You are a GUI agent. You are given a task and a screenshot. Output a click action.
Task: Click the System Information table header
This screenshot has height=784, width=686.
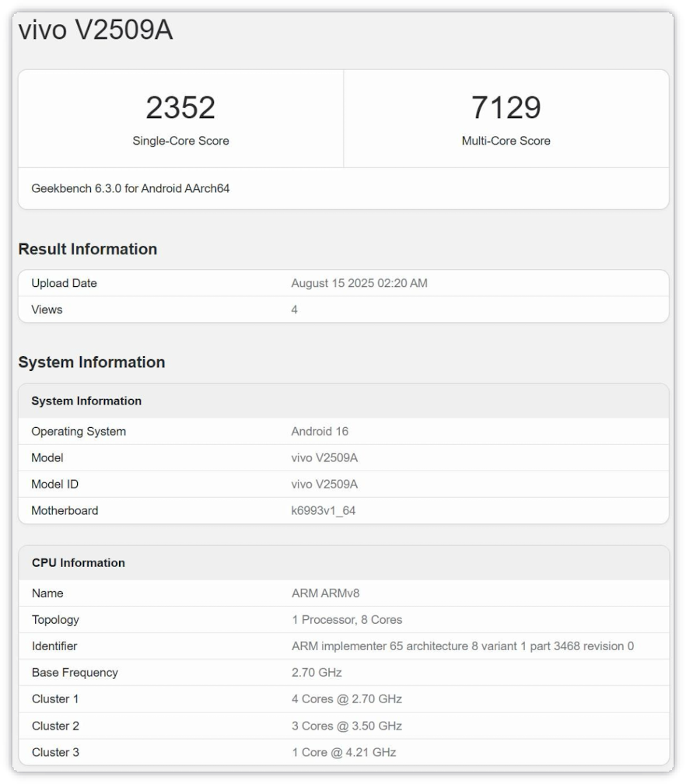86,401
